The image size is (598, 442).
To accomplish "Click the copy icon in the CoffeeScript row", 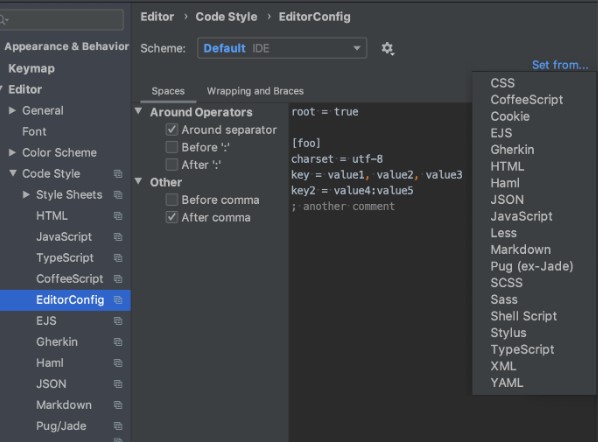I will point(118,279).
